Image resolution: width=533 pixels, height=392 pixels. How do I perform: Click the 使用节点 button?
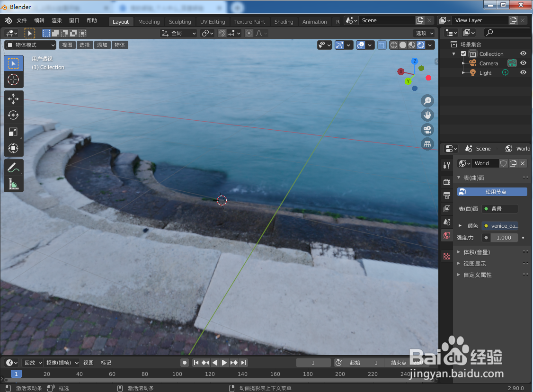point(492,191)
